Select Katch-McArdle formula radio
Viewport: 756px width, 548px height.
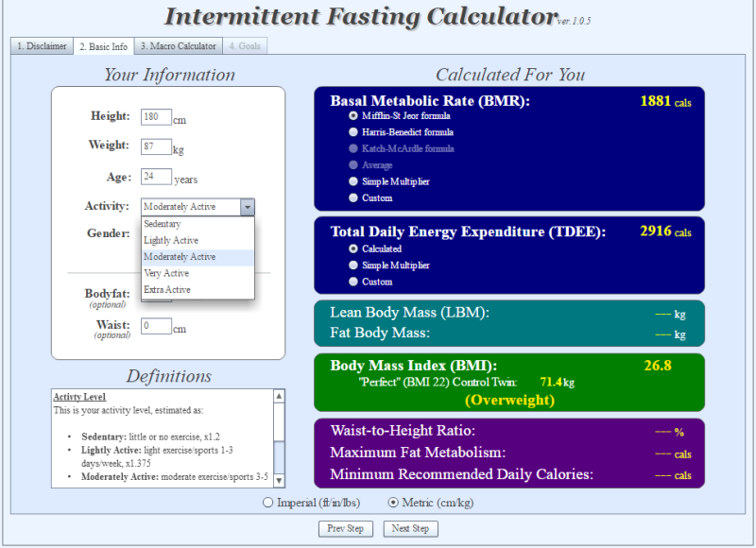coord(353,148)
